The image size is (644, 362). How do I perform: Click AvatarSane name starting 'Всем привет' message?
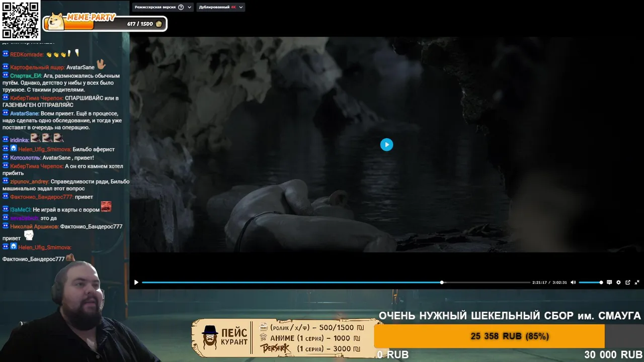(x=24, y=114)
